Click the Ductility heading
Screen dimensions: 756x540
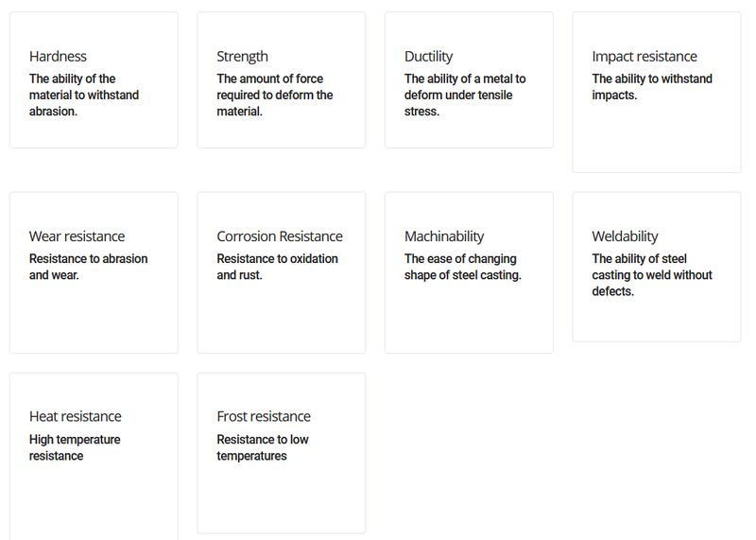pos(429,57)
